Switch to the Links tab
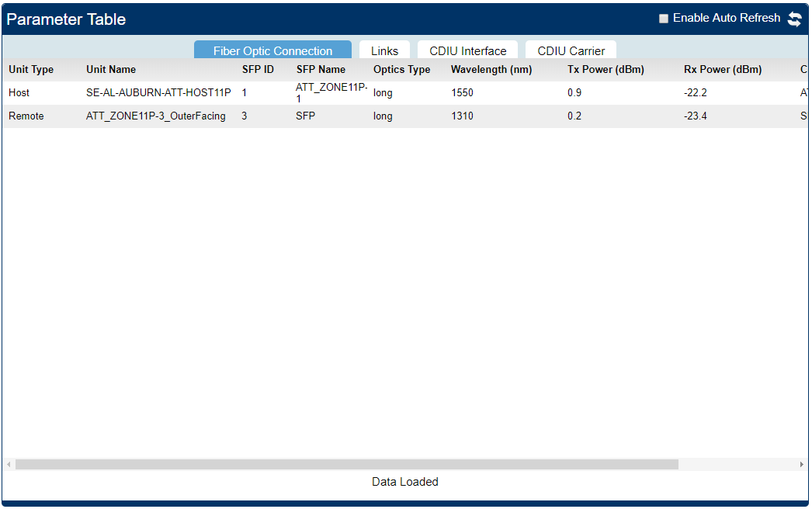The height and width of the screenshot is (509, 812). pos(384,51)
